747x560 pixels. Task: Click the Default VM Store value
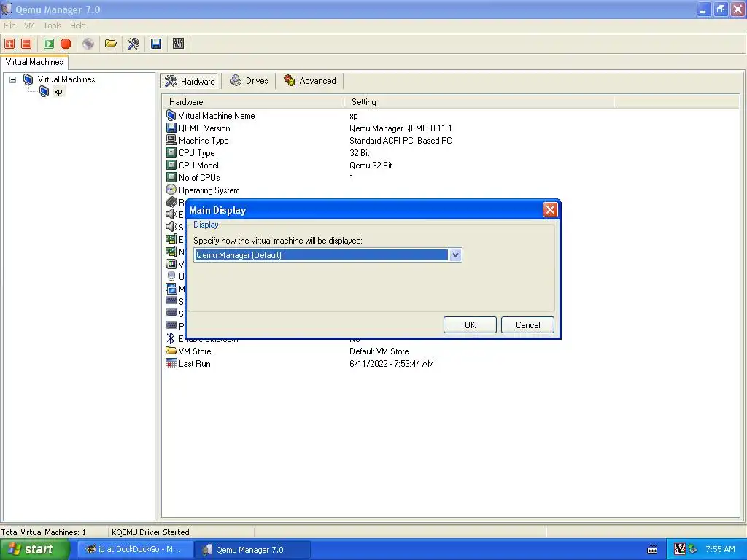coord(379,351)
